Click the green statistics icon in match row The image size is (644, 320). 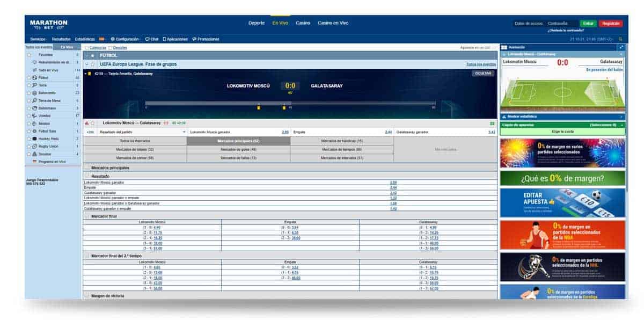click(x=493, y=123)
